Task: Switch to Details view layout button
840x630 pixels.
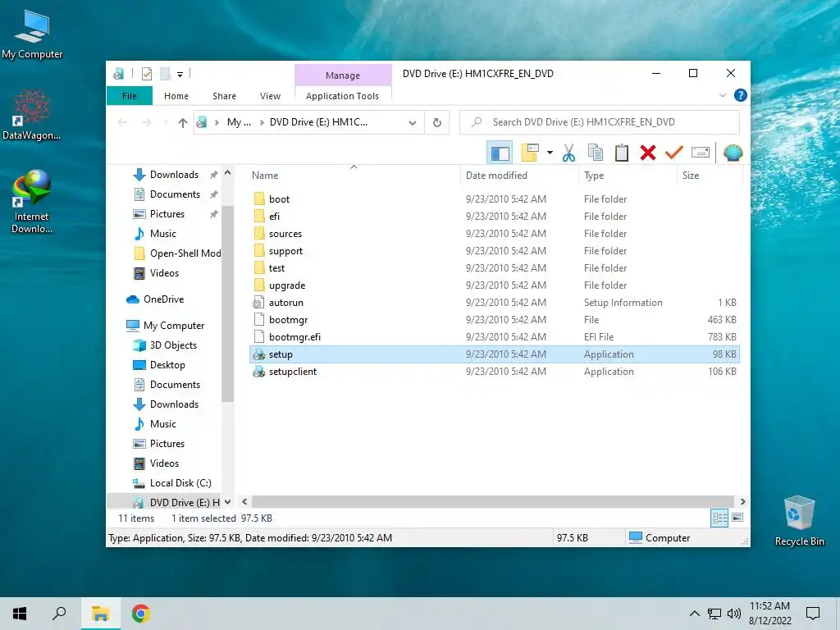Action: (719, 518)
